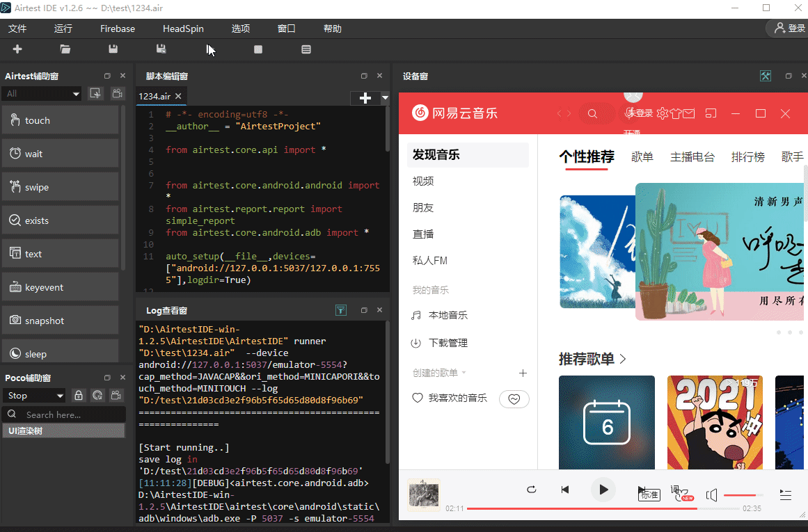Click the screenshot scissors icon in Airtest panel

click(x=95, y=93)
